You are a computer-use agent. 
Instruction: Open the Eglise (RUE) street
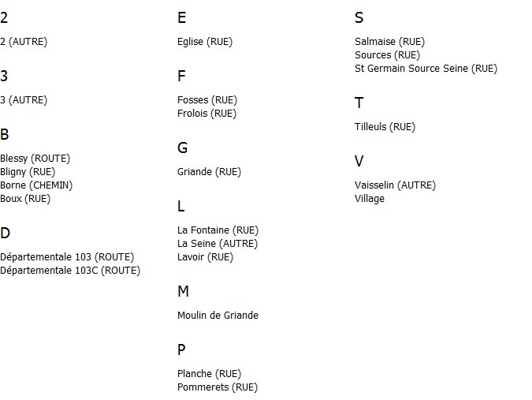205,42
